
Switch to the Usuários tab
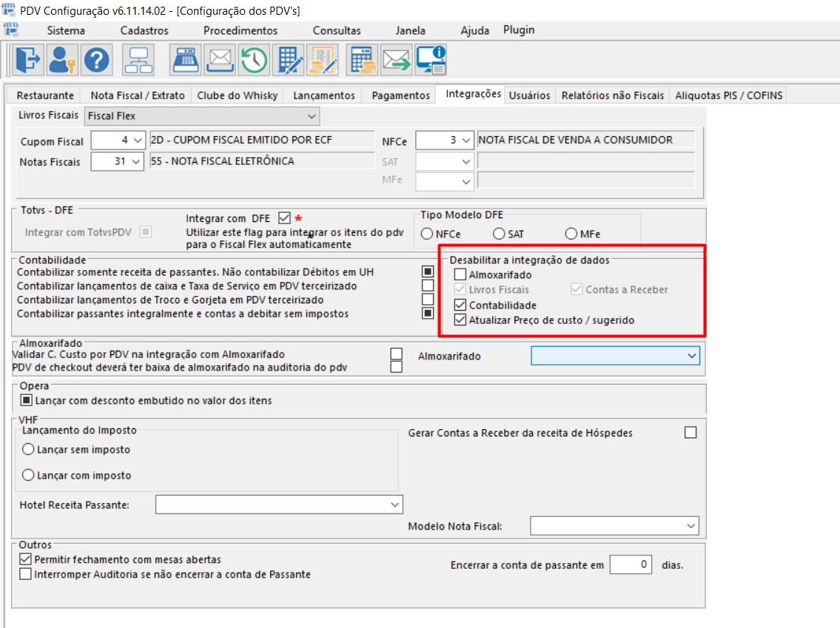click(529, 95)
